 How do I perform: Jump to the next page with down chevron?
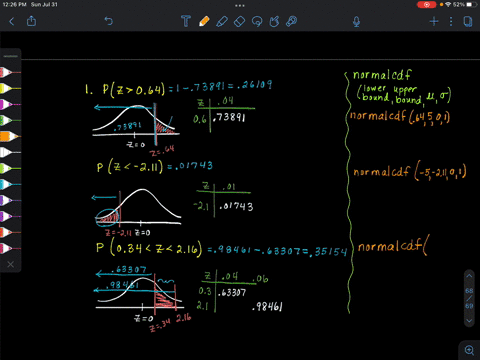[469, 320]
